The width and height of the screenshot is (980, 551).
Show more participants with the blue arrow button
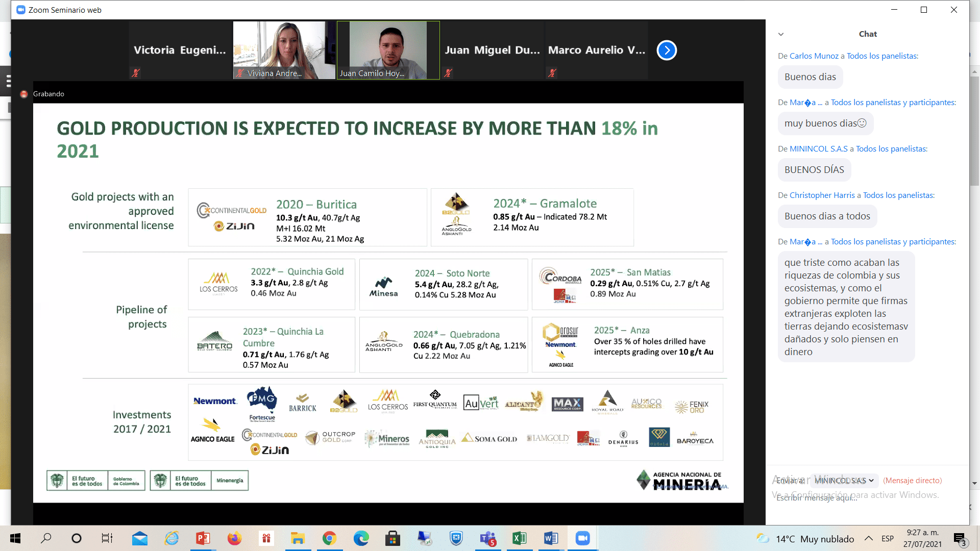[666, 50]
